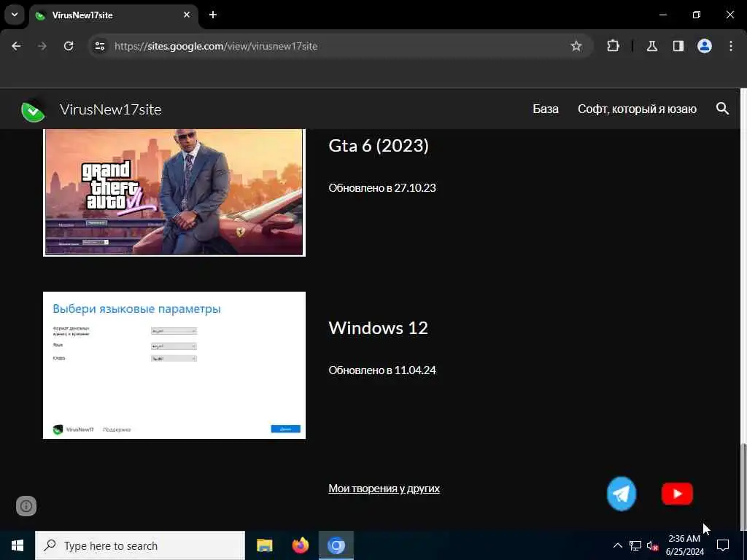Image resolution: width=747 pixels, height=560 pixels.
Task: Click the page vertical scrollbar thumb
Action: [743, 486]
